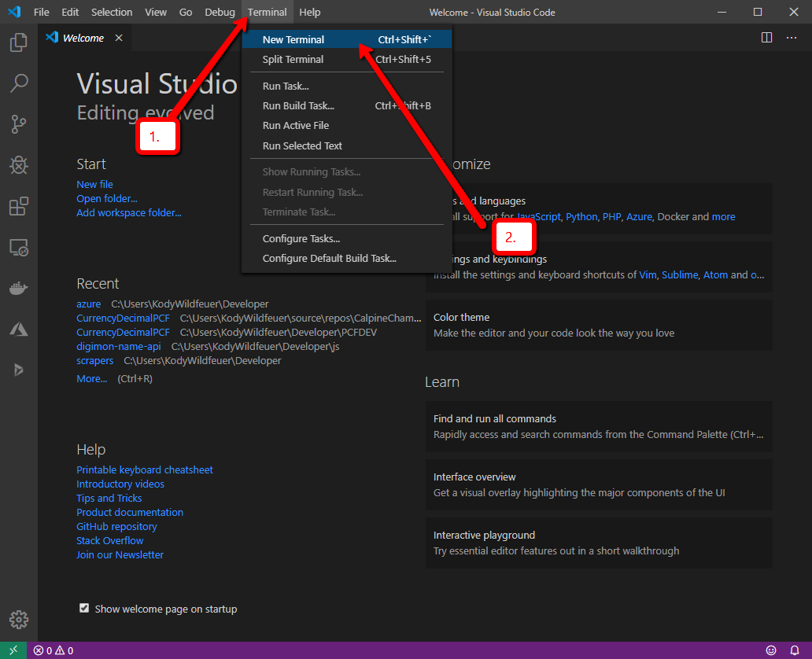Select Run Task... menu entry
Screen dimensions: 812x659
(x=346, y=86)
